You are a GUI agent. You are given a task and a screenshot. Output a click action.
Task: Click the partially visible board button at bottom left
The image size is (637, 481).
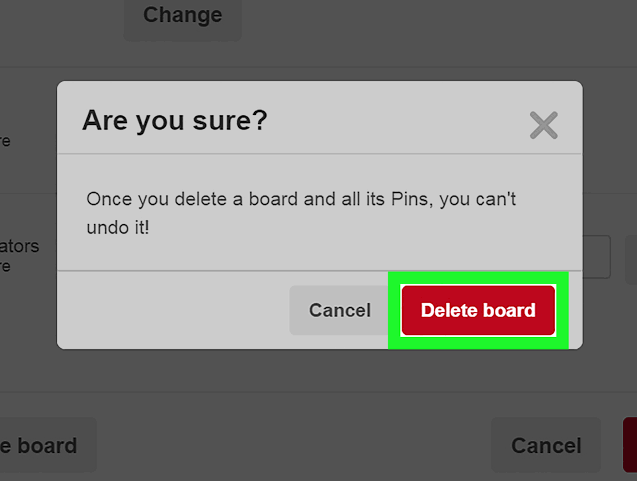pyautogui.click(x=45, y=445)
